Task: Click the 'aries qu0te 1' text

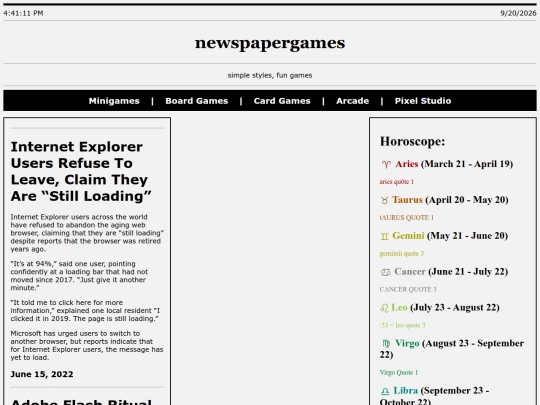Action: [x=397, y=181]
